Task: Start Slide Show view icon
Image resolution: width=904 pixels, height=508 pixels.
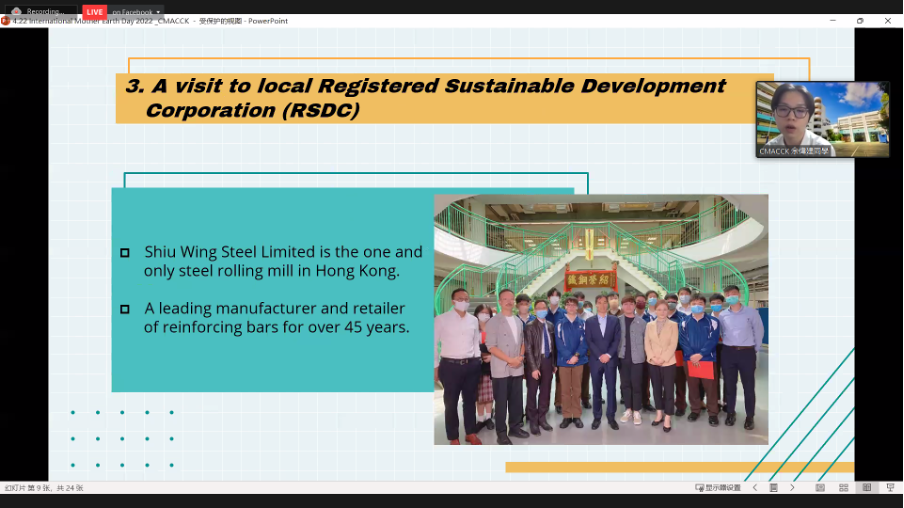Action: pyautogui.click(x=890, y=488)
